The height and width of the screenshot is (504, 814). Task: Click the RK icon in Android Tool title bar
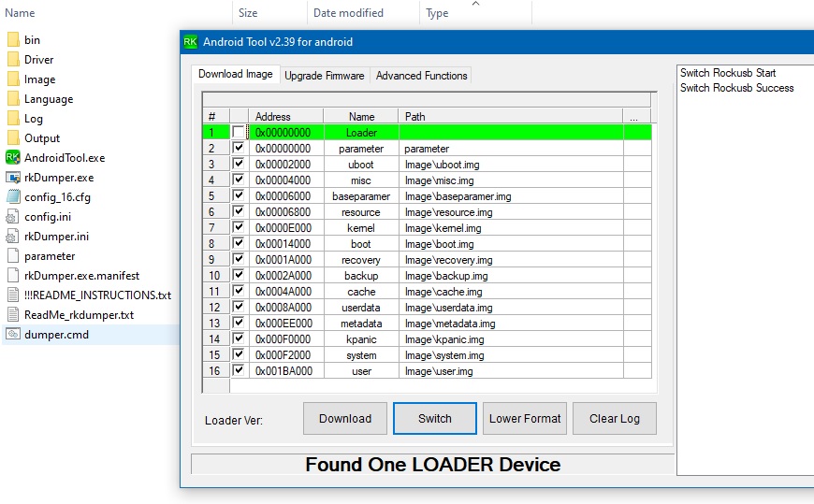(x=191, y=42)
